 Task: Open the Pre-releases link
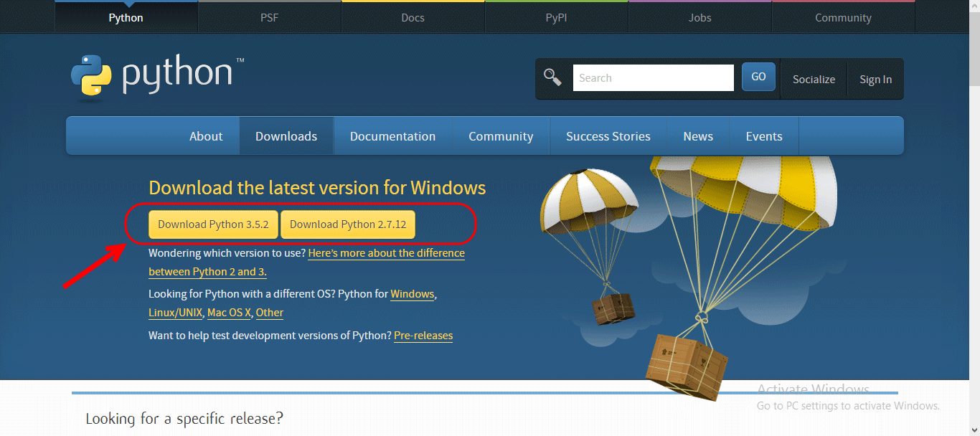[423, 336]
